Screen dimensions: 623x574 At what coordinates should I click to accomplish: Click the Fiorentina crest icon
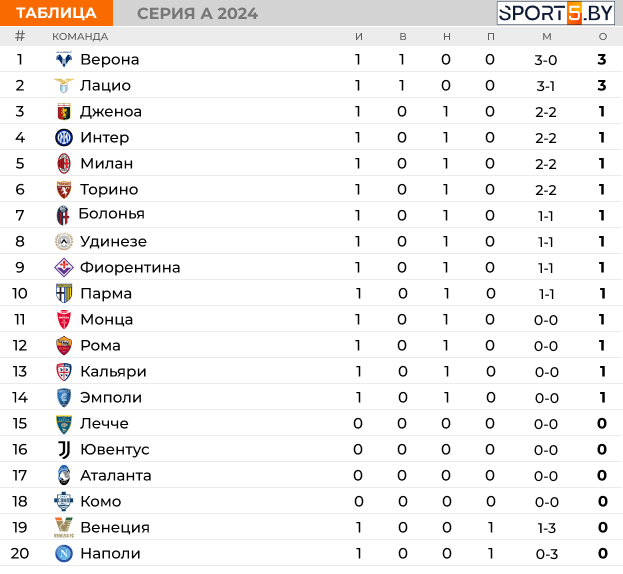click(x=64, y=268)
